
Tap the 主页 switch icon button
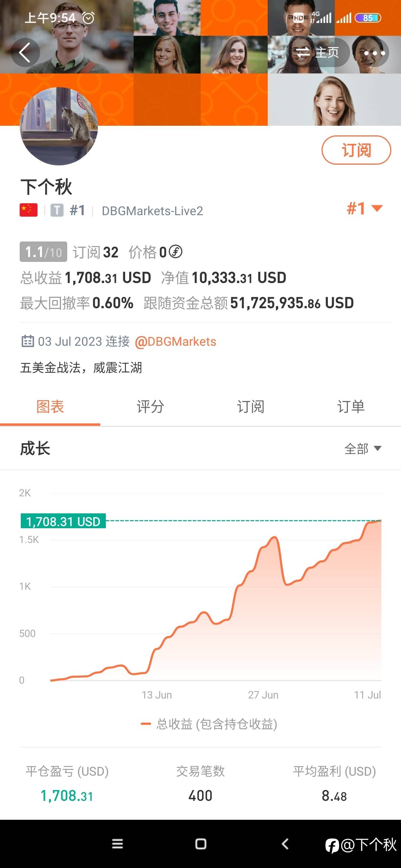pos(317,52)
